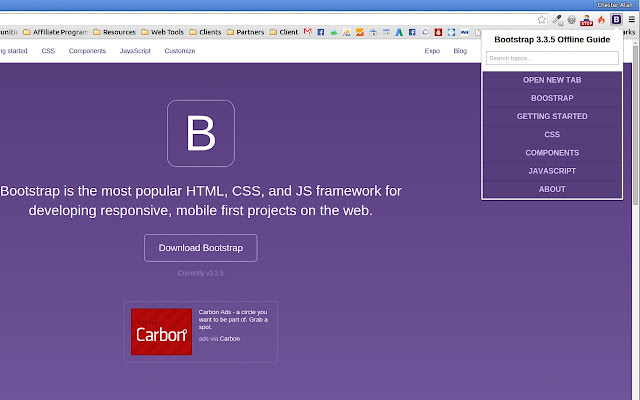
Task: Open the Expo link in navbar
Action: 432,51
